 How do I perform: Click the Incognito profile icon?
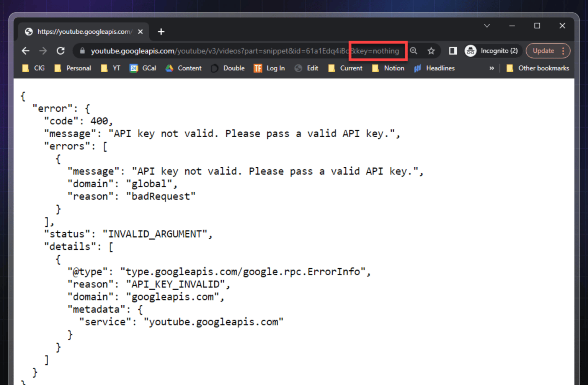coord(470,50)
